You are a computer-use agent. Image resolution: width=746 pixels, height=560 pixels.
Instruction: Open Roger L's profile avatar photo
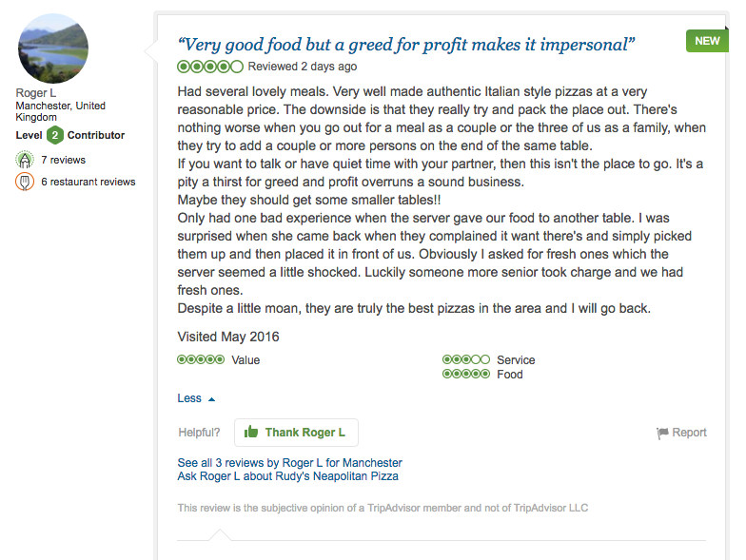point(53,48)
